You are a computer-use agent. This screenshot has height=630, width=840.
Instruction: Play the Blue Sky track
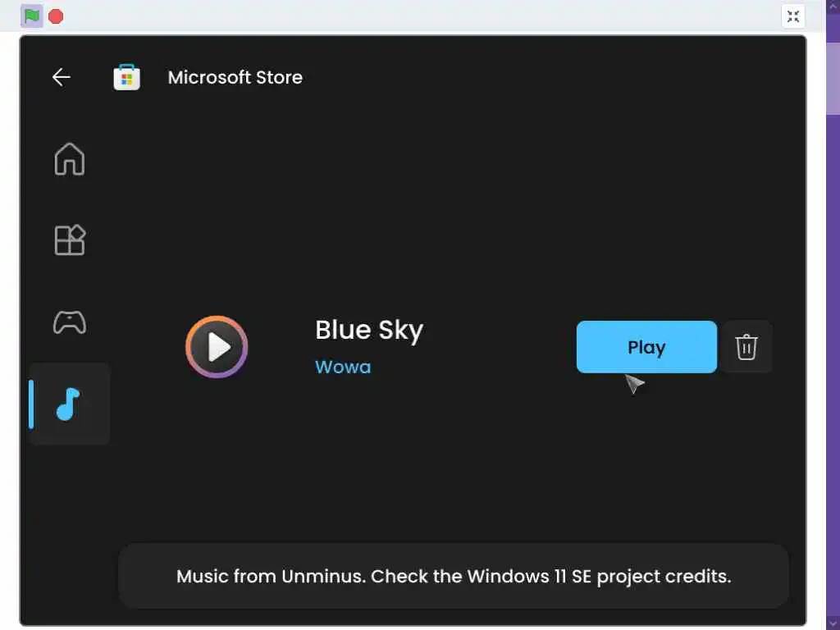coord(646,347)
